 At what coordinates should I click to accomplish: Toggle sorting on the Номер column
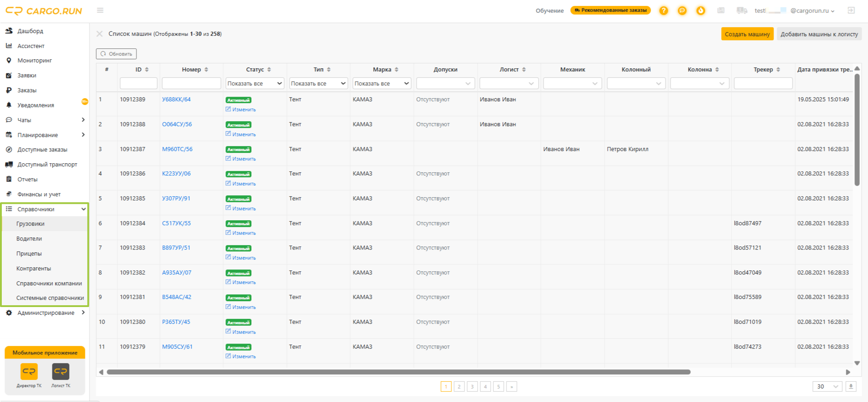pyautogui.click(x=206, y=70)
